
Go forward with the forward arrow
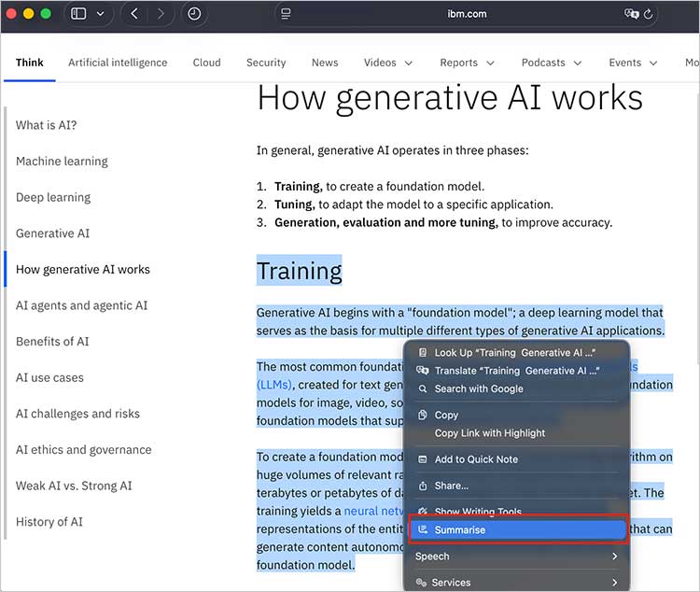pos(161,14)
